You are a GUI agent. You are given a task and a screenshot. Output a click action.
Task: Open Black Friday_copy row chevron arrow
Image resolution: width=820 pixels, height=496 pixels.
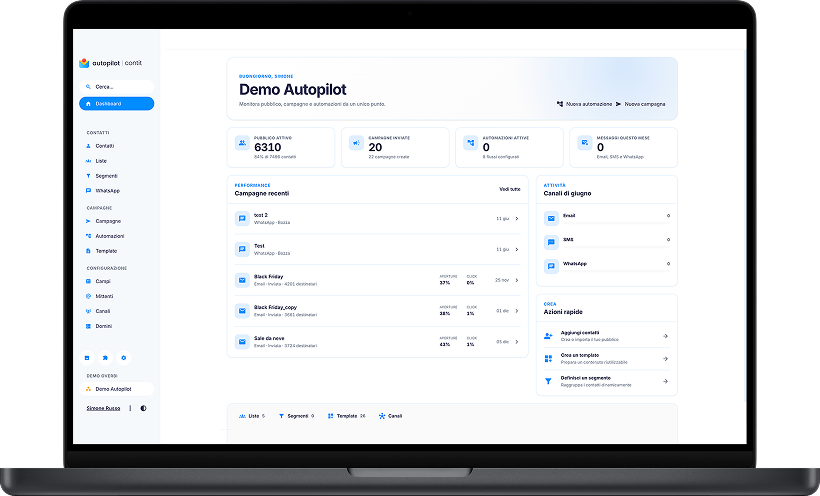tap(517, 311)
